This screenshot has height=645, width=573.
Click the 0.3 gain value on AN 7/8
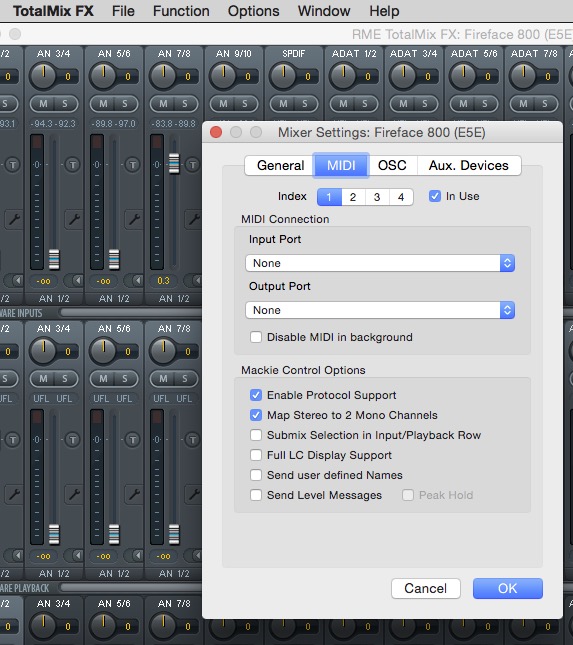163,281
